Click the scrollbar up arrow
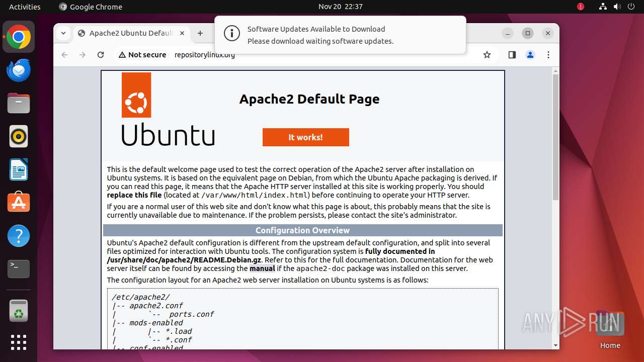644x362 pixels. [555, 70]
